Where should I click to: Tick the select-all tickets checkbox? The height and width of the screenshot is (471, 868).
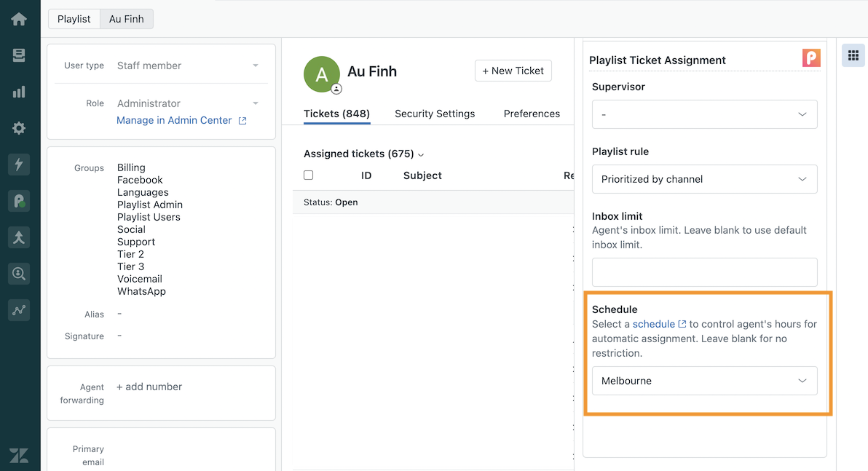coord(308,175)
